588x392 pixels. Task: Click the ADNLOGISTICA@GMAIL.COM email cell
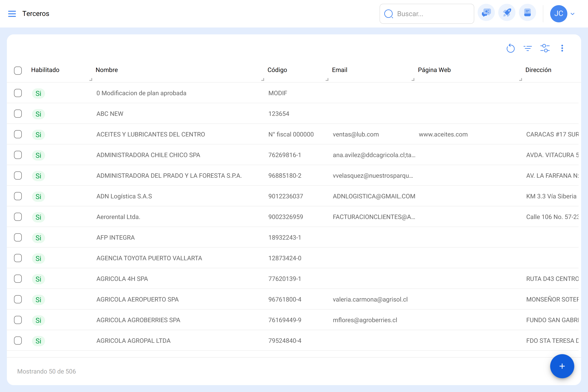click(x=374, y=196)
